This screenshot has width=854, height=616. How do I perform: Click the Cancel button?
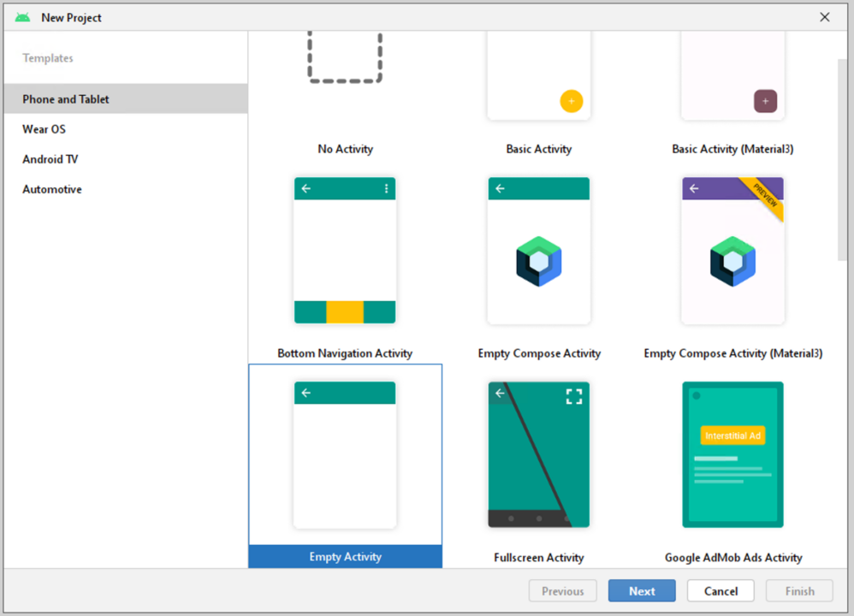tap(721, 591)
